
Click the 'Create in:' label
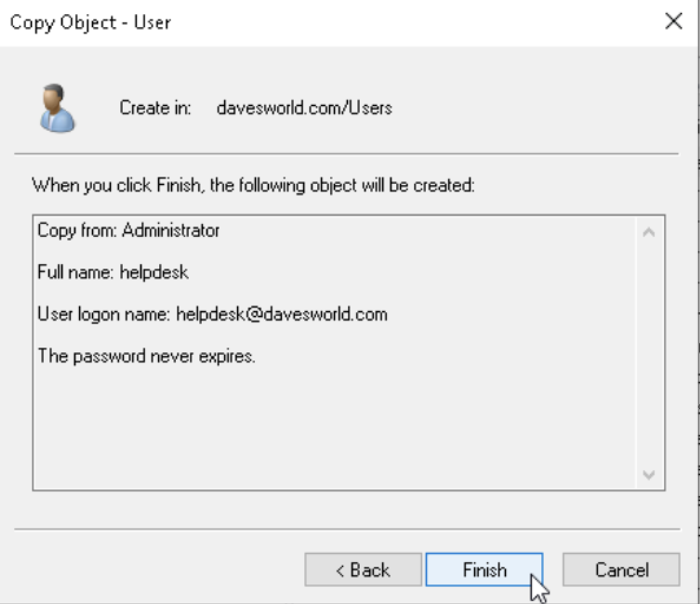point(155,108)
